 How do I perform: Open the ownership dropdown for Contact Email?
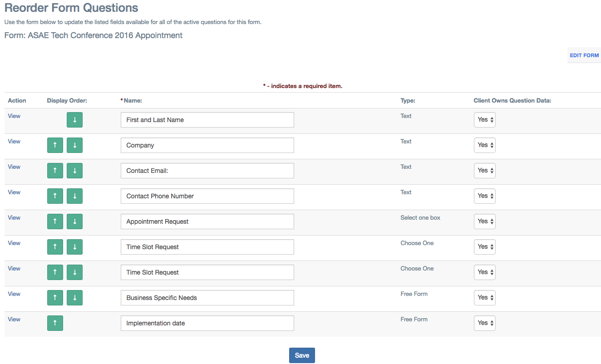(484, 170)
